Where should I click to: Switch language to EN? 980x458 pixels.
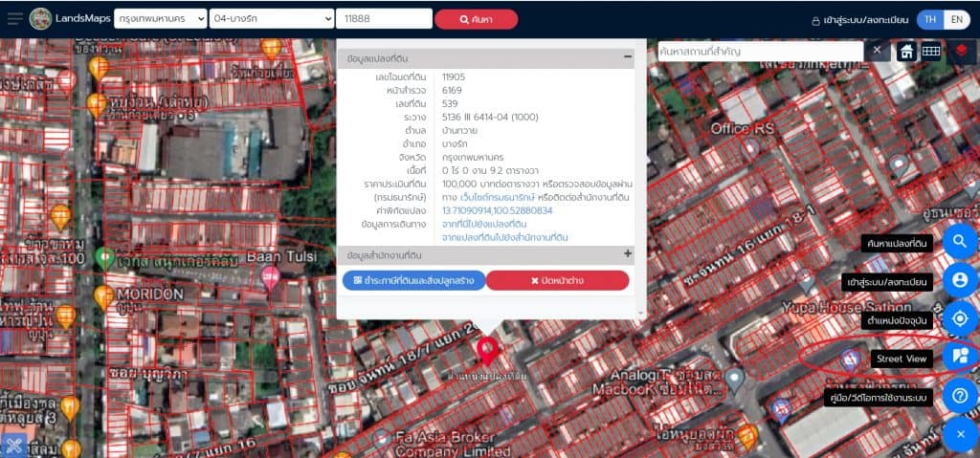point(956,20)
